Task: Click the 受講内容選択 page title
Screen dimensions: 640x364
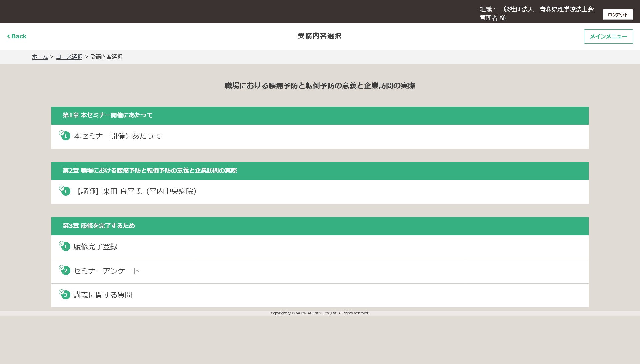Action: 319,36
